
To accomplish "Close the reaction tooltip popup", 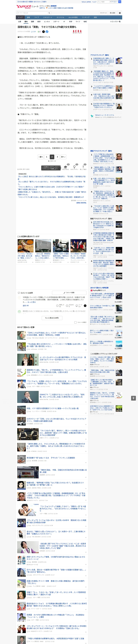I will pos(60,166).
